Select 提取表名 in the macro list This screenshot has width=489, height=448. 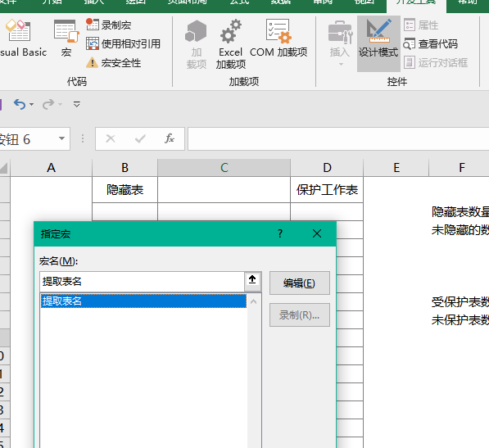pos(143,301)
